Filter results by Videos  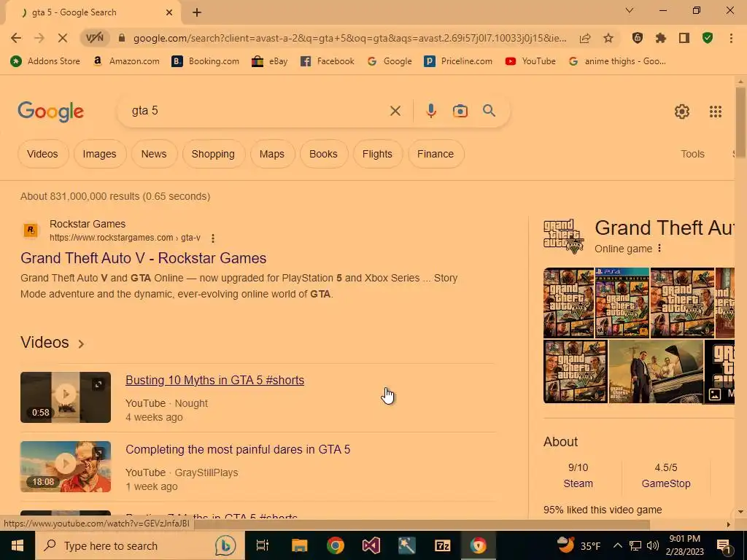click(43, 154)
